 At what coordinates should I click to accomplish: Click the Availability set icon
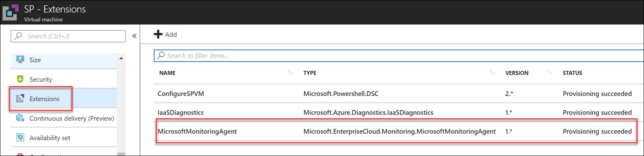[20, 138]
